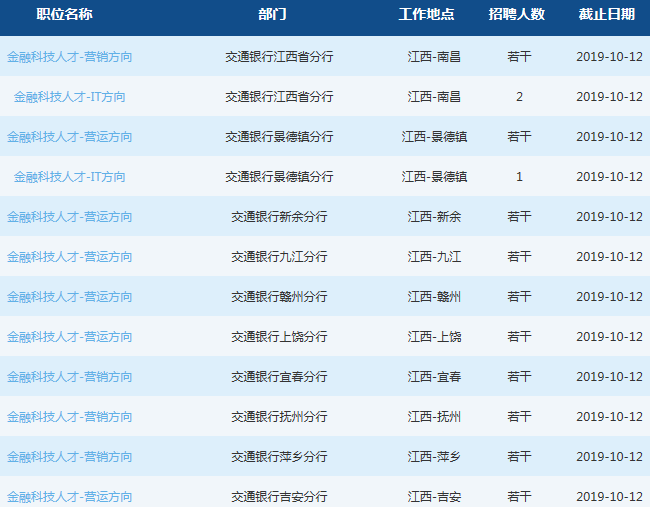Open 营销方向 job link for 江西省分行
The width and height of the screenshot is (650, 507).
click(x=69, y=57)
